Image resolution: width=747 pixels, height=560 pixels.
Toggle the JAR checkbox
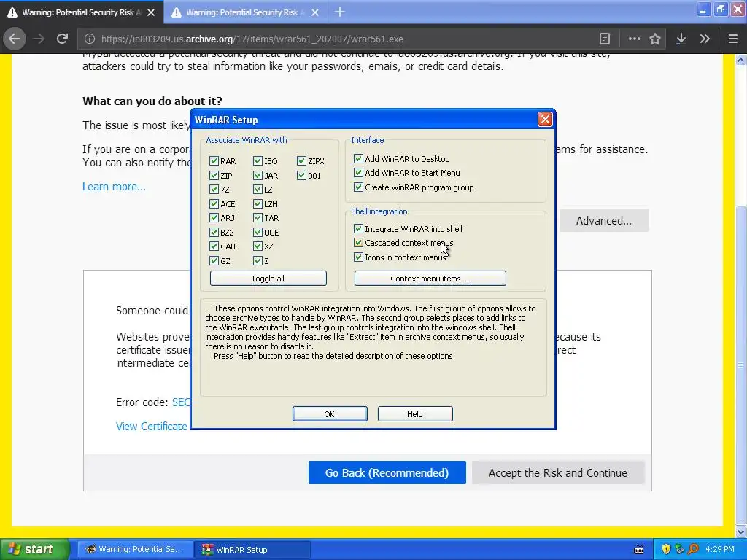click(258, 175)
